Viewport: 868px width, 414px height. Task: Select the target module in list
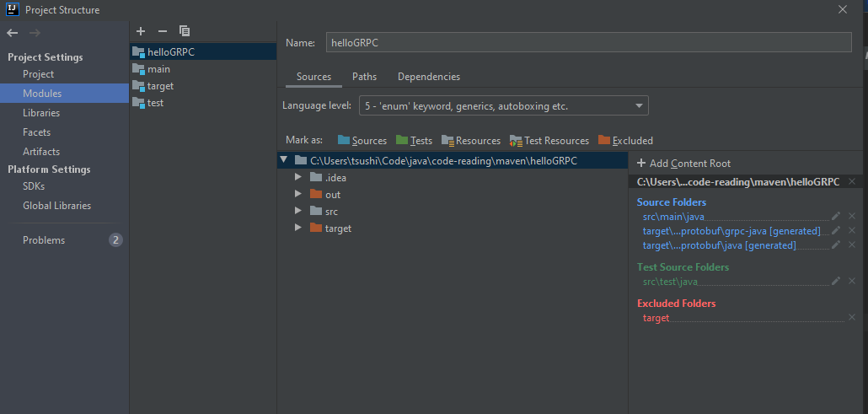point(203,86)
